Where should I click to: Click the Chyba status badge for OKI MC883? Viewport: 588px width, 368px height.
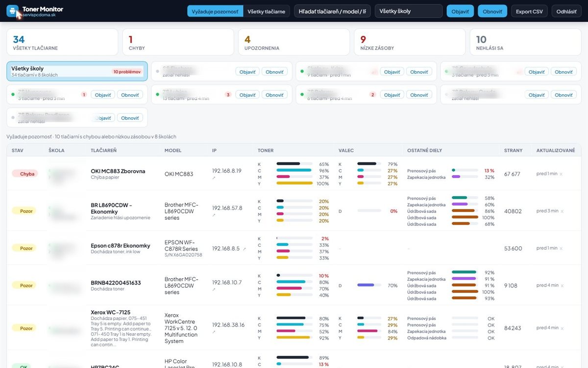pyautogui.click(x=27, y=174)
